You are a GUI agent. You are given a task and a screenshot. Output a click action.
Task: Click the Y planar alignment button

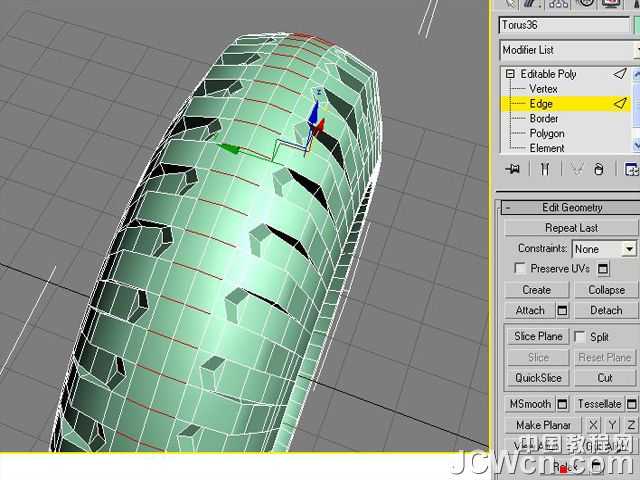612,425
